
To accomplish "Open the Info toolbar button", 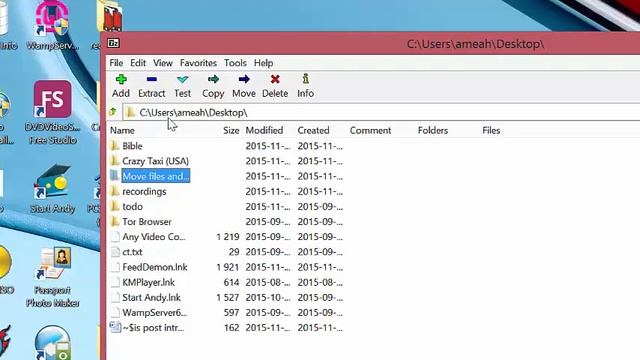I will pyautogui.click(x=305, y=86).
